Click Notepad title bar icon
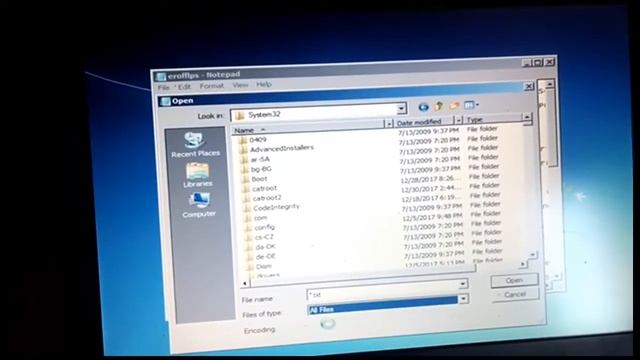The width and height of the screenshot is (640, 360). pyautogui.click(x=161, y=76)
